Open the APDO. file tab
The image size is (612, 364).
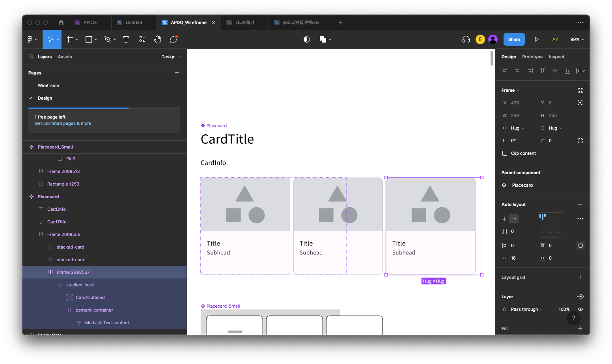[90, 22]
